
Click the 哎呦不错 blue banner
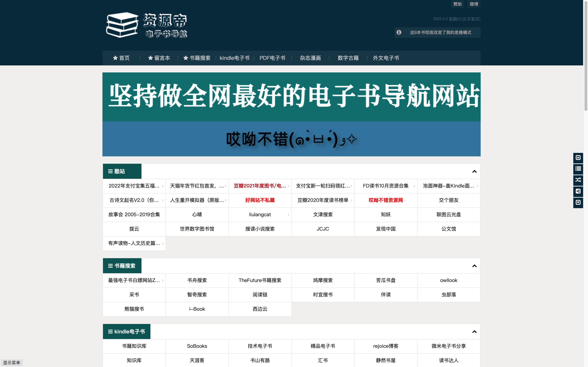291,139
